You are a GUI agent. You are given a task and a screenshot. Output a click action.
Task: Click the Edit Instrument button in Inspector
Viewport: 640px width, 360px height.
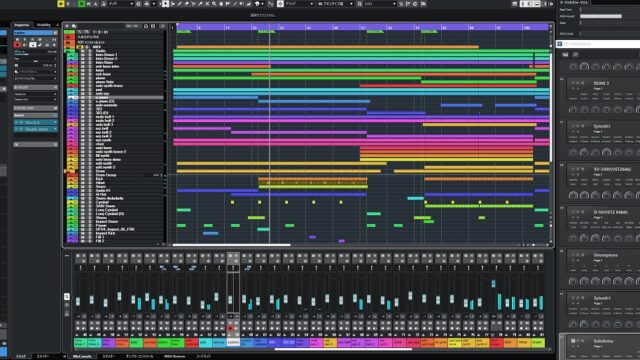pos(33,44)
